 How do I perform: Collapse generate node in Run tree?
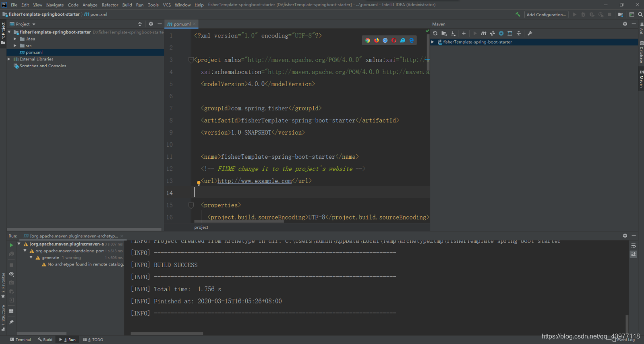click(x=31, y=257)
